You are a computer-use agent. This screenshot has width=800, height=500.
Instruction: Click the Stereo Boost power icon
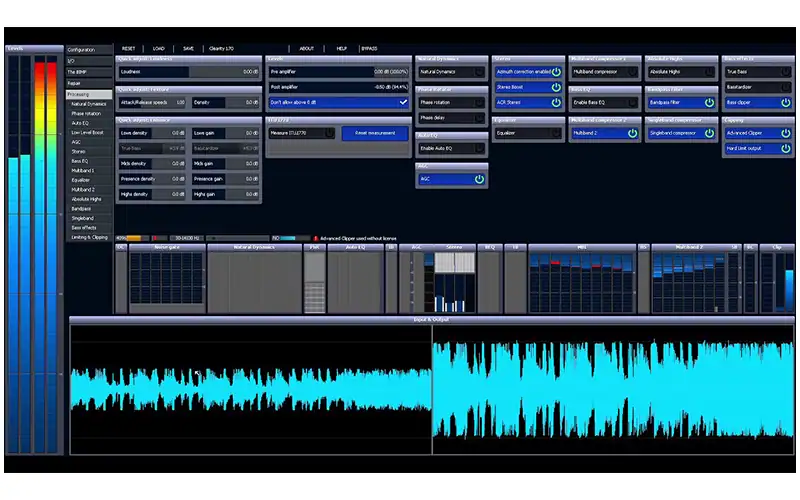click(556, 87)
